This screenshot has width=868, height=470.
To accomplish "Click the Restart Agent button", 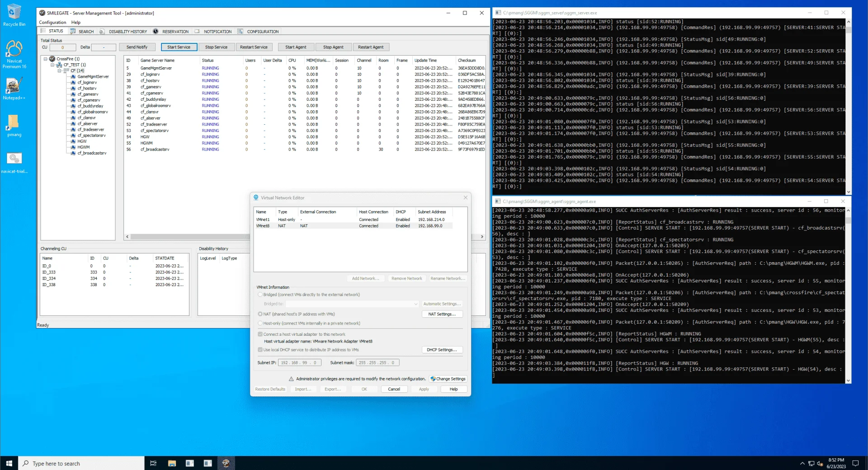I will pos(371,47).
